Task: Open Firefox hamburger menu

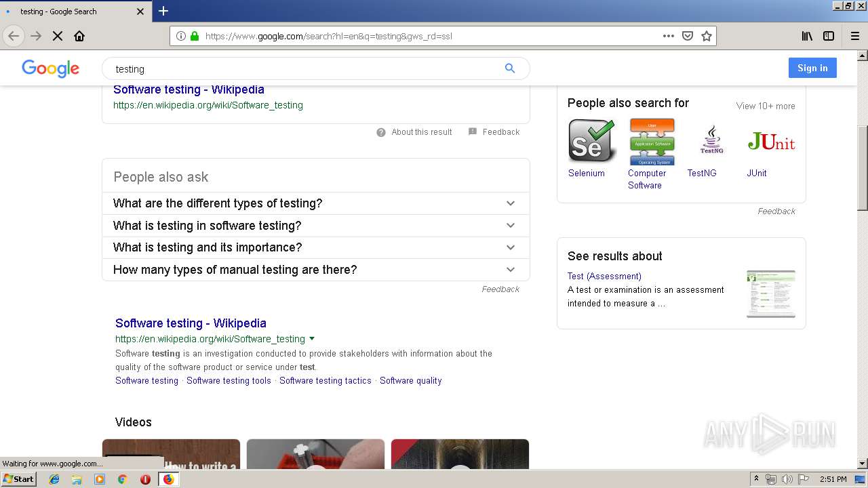Action: point(854,36)
